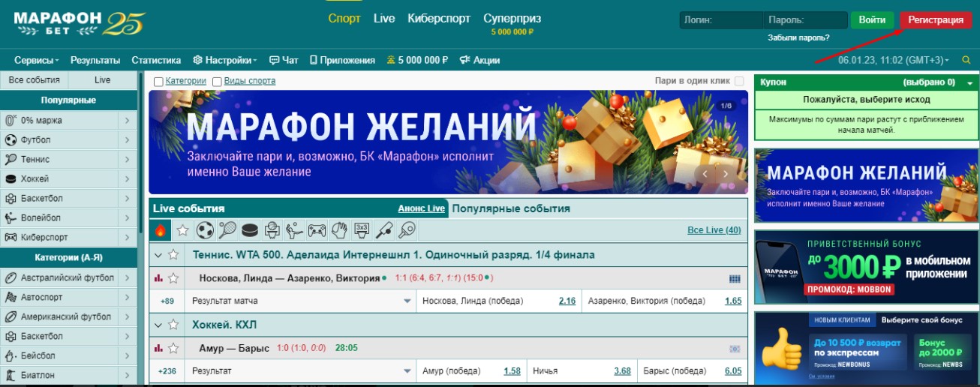This screenshot has width=980, height=387.
Task: Expand the Купон panel arrow
Action: click(x=969, y=82)
